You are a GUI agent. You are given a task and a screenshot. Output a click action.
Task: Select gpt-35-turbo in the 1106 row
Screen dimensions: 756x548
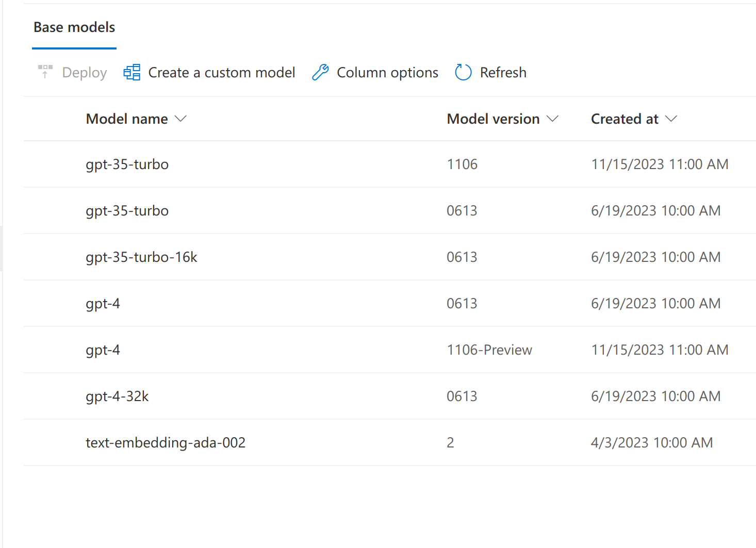coord(127,164)
